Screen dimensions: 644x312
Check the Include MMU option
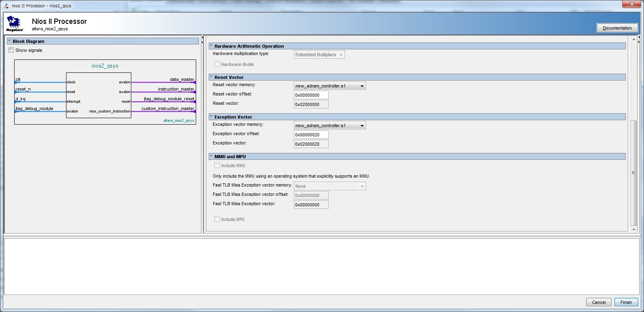(217, 166)
